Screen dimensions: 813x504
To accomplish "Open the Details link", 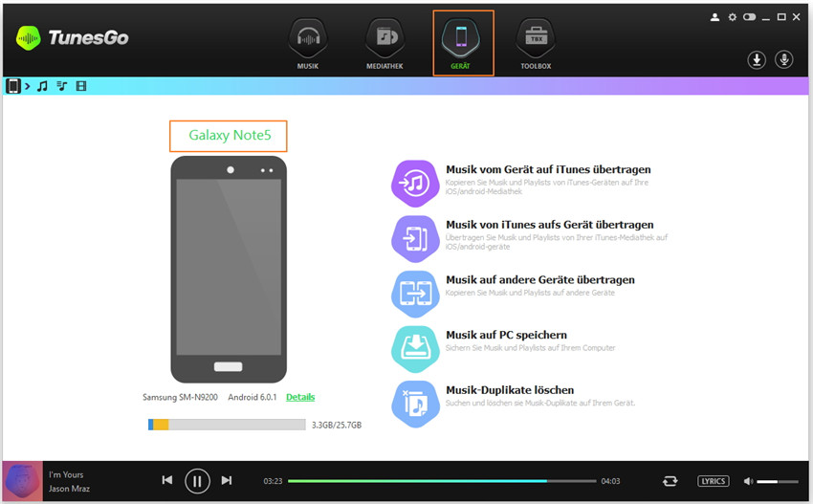I will (x=300, y=397).
